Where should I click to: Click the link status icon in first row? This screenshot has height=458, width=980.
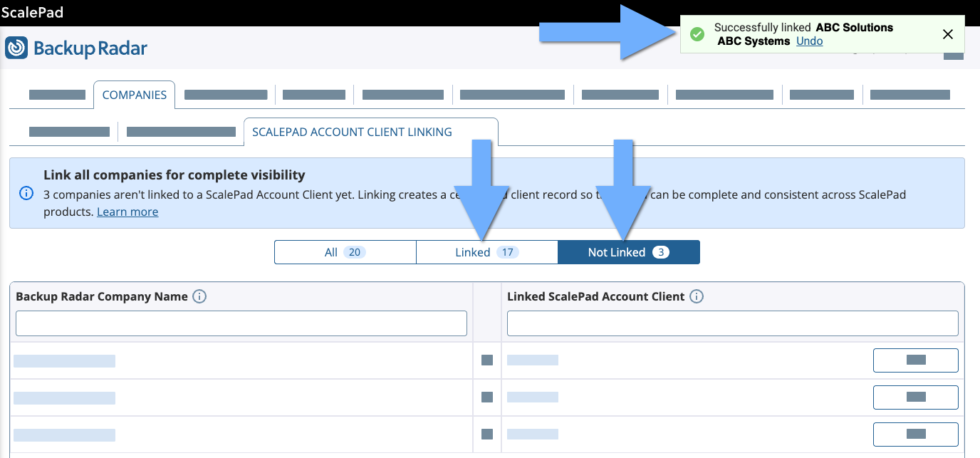pyautogui.click(x=487, y=360)
